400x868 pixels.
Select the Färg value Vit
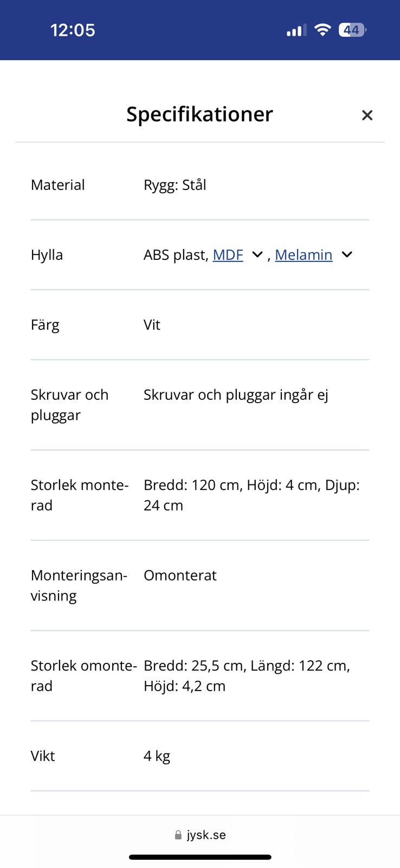pyautogui.click(x=152, y=325)
